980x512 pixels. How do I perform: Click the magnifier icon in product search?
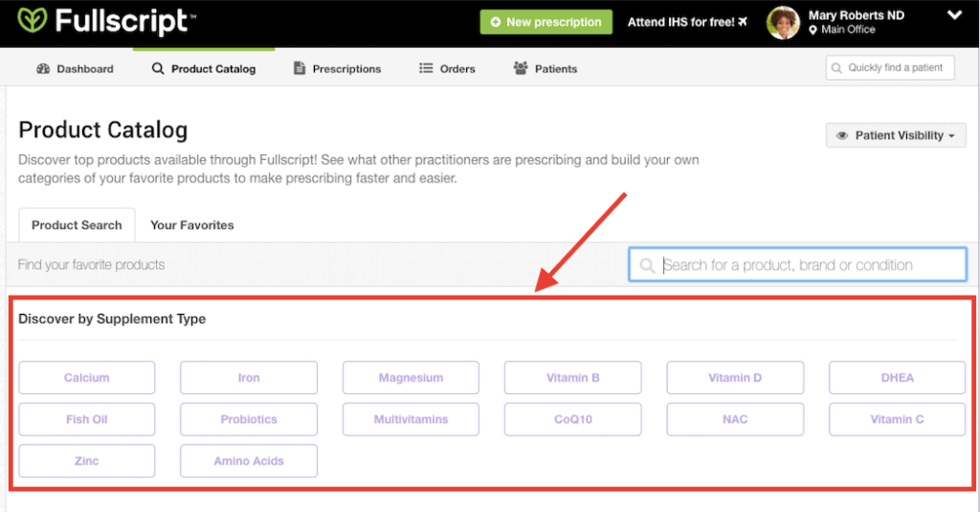click(647, 266)
